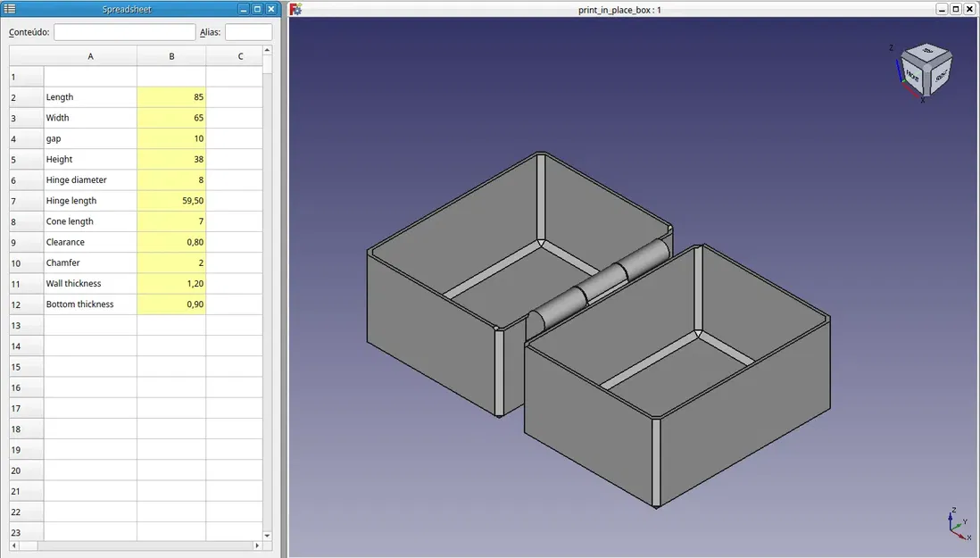Click spreadsheet vertical scrollbar up arrow
This screenshot has height=558, width=980.
point(268,50)
